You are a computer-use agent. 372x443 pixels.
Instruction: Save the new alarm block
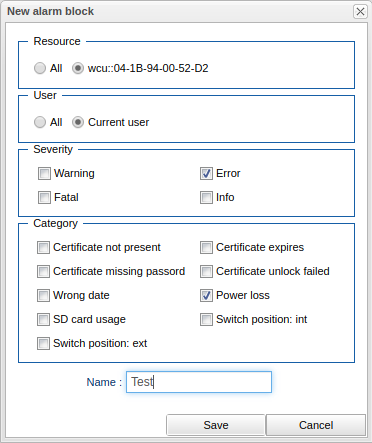216,425
